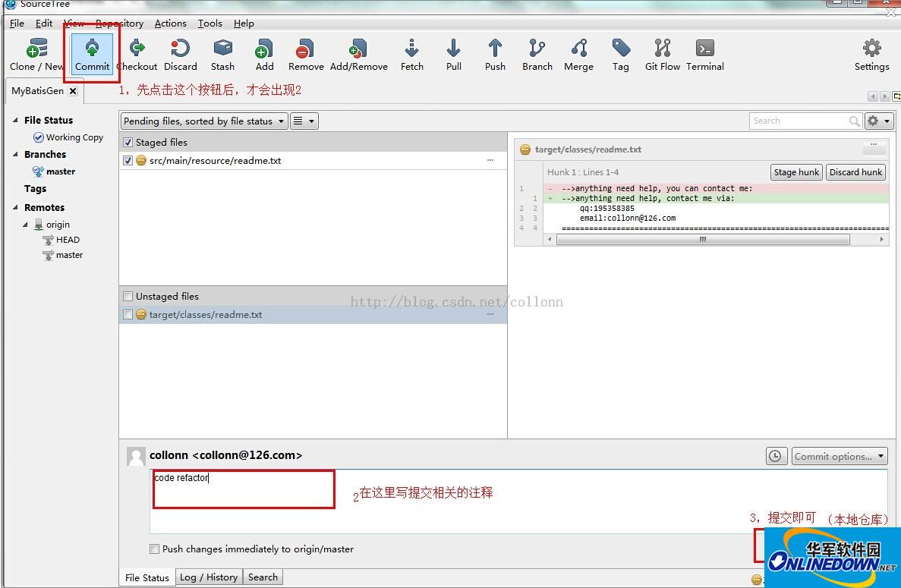The width and height of the screenshot is (901, 588).
Task: Open the File menu
Action: coord(17,24)
